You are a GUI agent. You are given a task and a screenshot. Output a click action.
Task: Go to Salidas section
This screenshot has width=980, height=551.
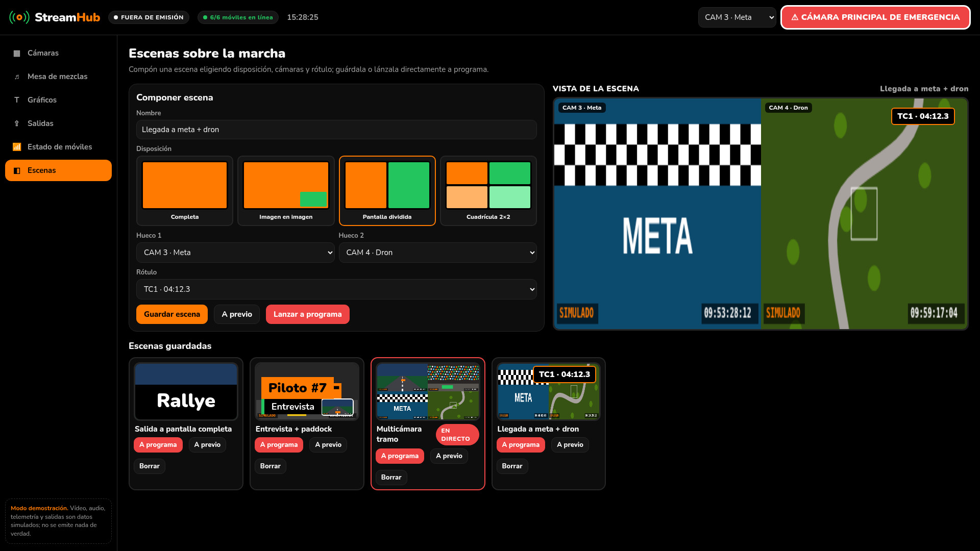(x=58, y=123)
